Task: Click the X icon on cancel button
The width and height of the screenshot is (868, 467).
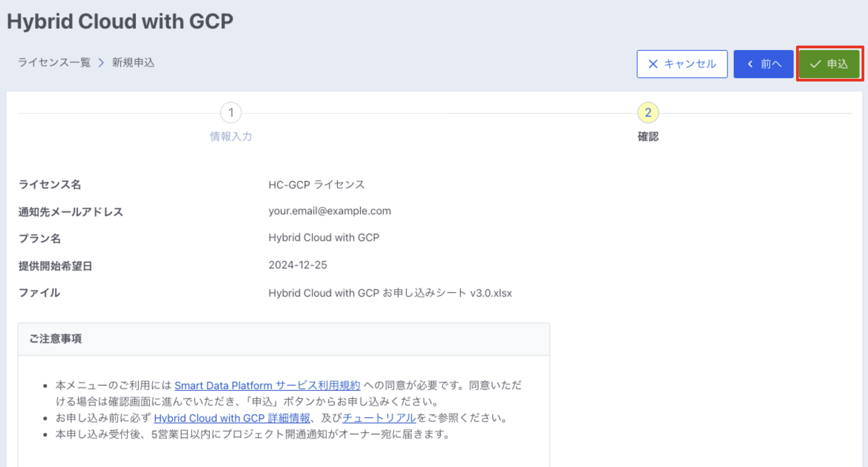Action: [x=653, y=64]
